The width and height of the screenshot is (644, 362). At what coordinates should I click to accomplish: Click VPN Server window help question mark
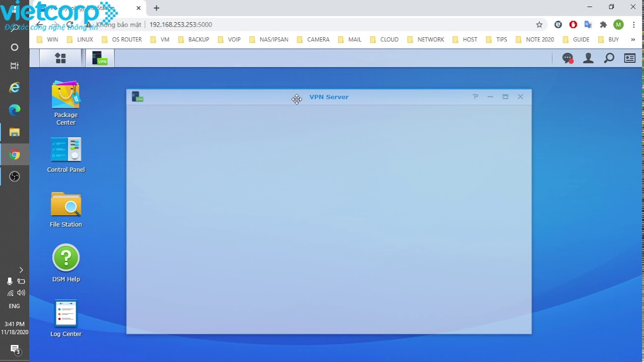pos(475,97)
